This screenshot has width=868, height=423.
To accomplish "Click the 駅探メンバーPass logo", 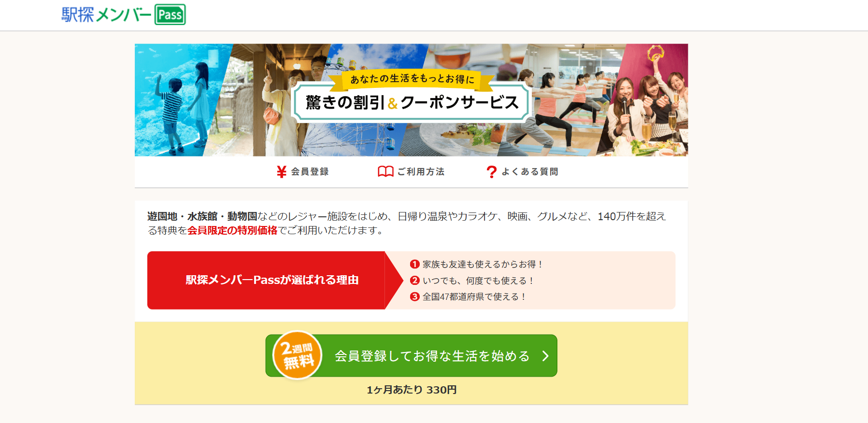I will point(123,14).
